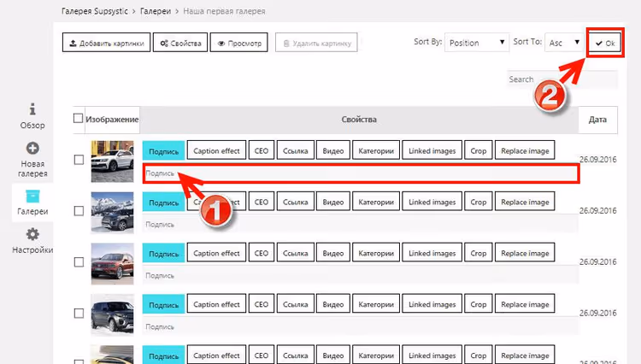Open the Обзор sidebar section
Screen dimensions: 641x364
click(32, 116)
